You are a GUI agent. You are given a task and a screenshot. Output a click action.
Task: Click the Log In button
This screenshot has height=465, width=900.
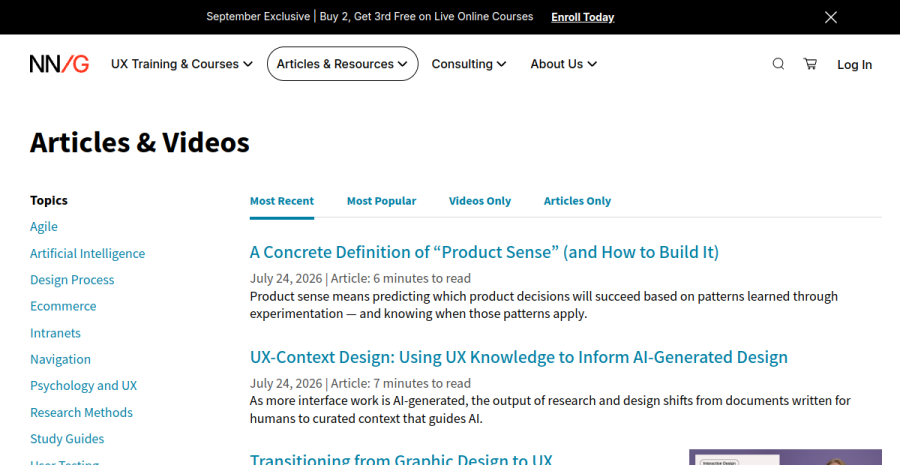tap(854, 64)
